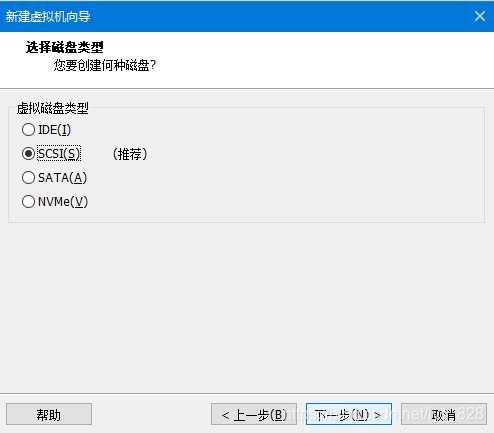Open help via the 帮助 button

[49, 414]
